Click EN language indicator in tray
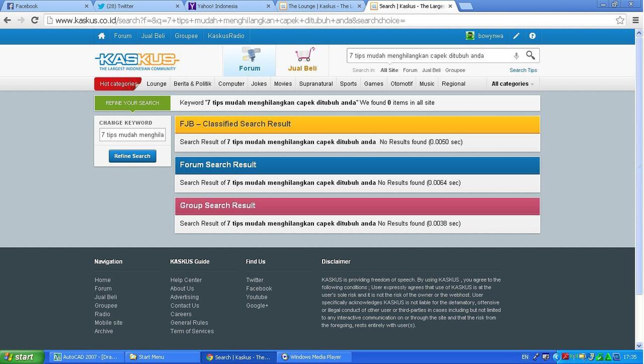 click(x=525, y=357)
